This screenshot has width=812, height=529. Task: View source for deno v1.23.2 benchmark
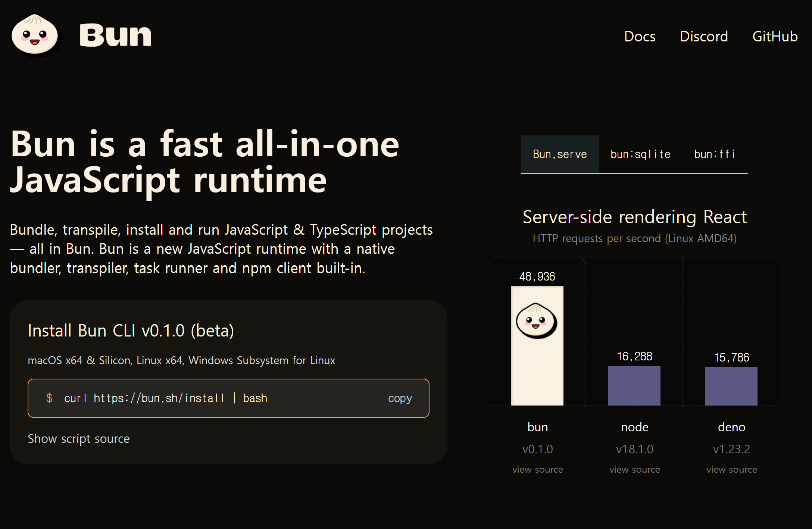click(x=731, y=470)
